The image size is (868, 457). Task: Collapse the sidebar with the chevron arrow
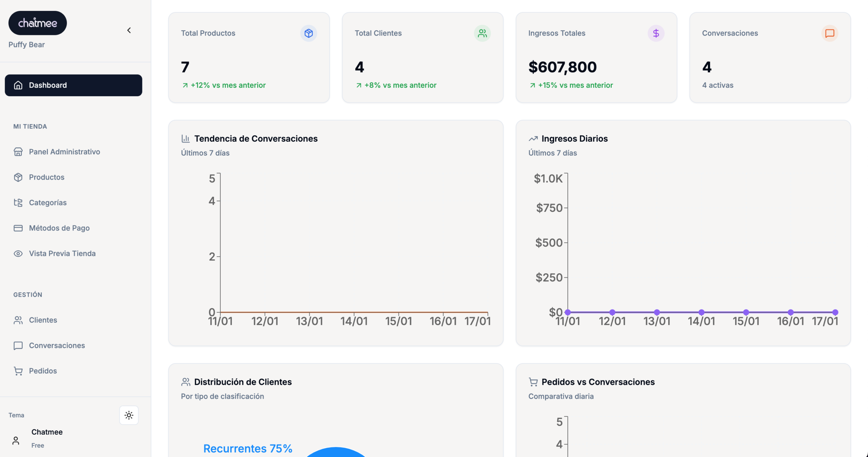tap(129, 31)
